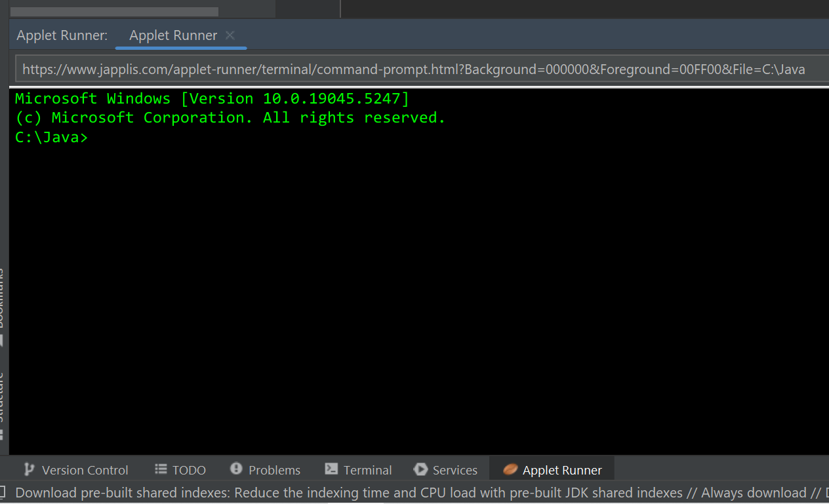The width and height of the screenshot is (829, 504).
Task: Open the Terminal tool window
Action: pyautogui.click(x=359, y=470)
